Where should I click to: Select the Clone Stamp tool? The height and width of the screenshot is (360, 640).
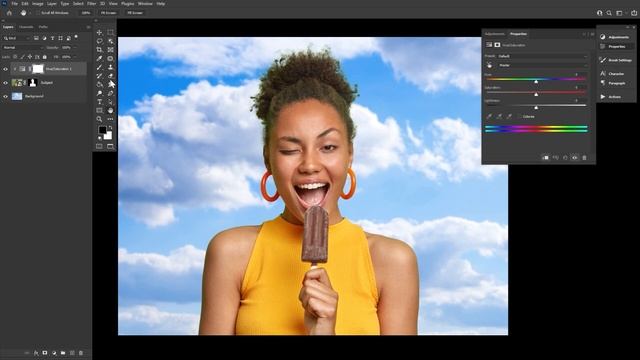110,67
